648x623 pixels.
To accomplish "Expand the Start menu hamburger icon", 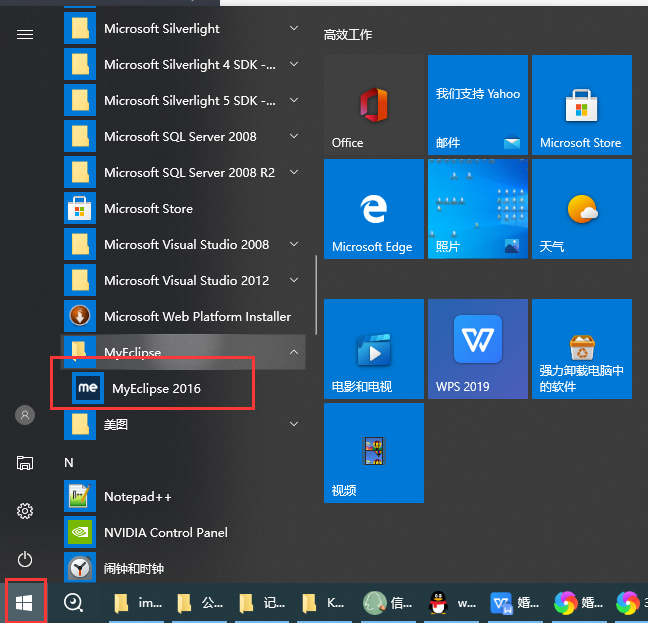I will (x=25, y=35).
